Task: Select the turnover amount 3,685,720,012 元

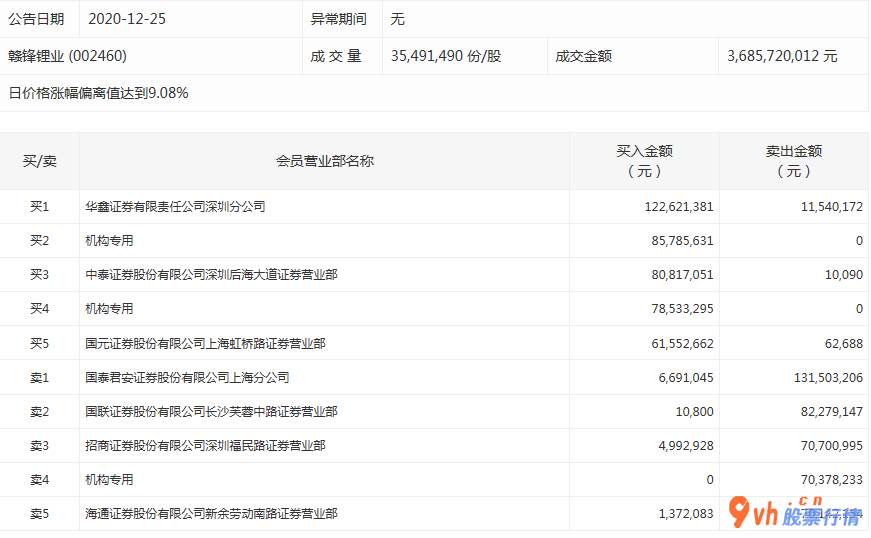Action: coord(782,56)
